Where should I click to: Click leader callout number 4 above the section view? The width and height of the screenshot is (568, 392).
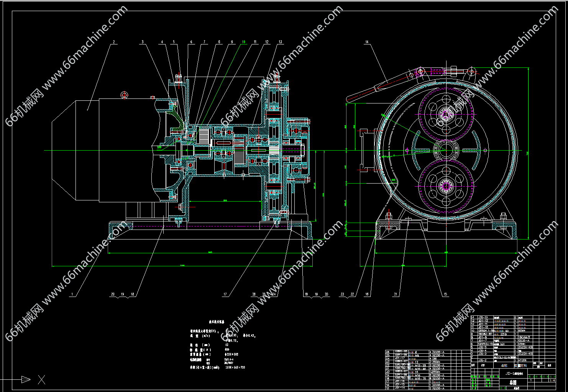pyautogui.click(x=162, y=42)
